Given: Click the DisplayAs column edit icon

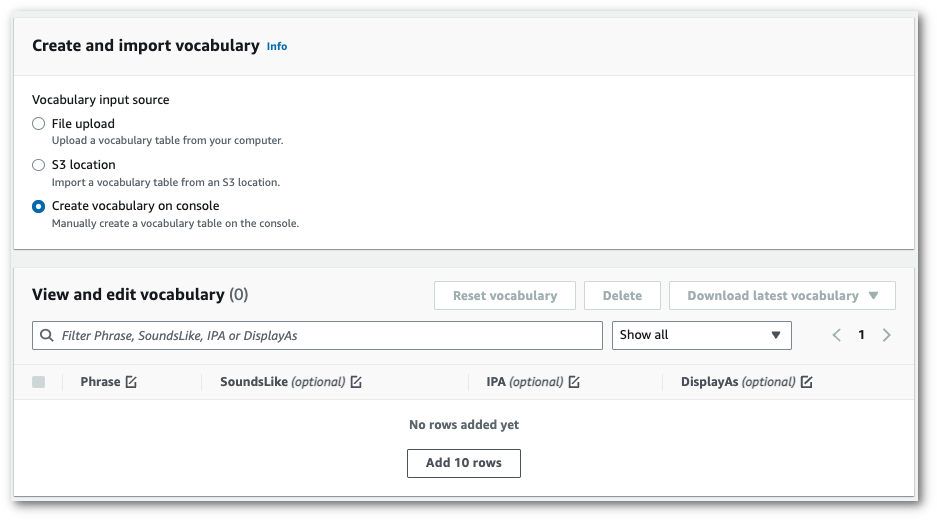Looking at the screenshot, I should pyautogui.click(x=806, y=382).
